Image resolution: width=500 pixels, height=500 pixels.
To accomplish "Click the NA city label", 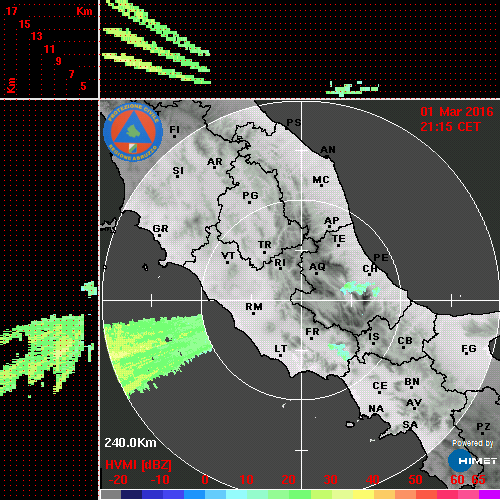I will click(376, 409).
